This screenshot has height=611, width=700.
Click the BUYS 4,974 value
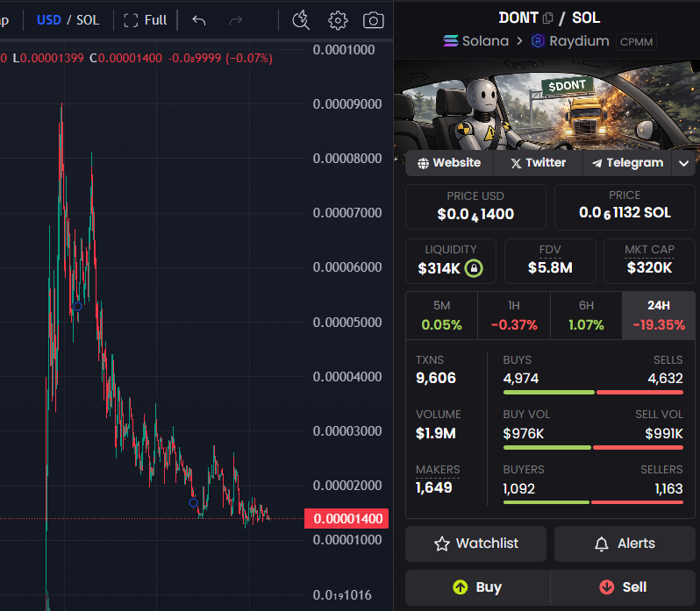click(520, 379)
